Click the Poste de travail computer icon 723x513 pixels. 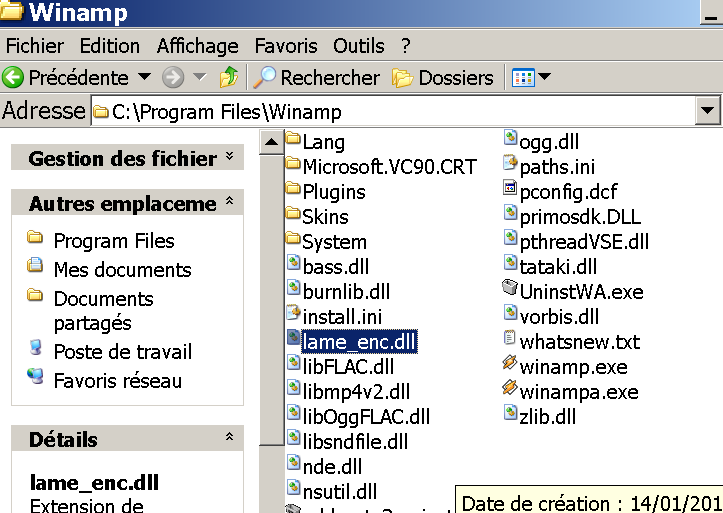pyautogui.click(x=35, y=348)
